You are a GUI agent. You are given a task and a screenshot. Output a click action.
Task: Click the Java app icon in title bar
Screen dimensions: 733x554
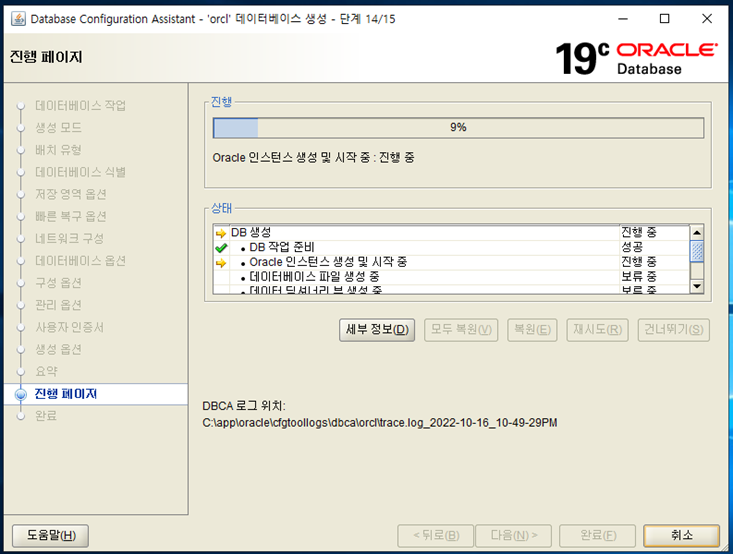18,19
